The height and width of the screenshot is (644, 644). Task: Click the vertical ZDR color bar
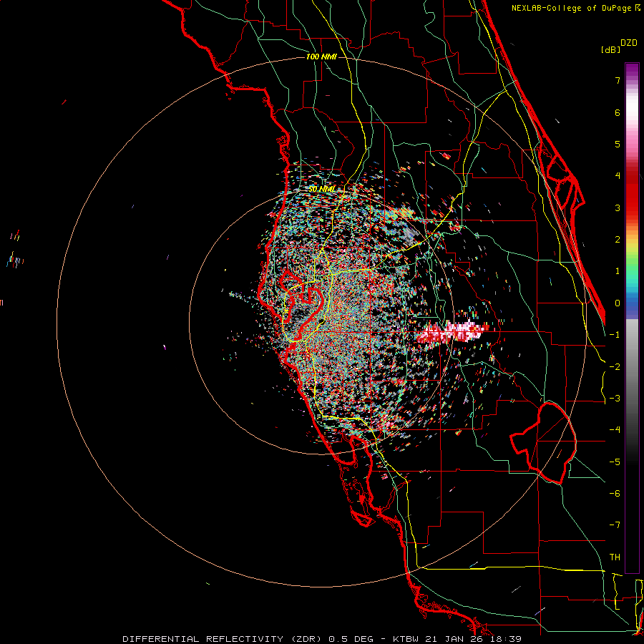click(x=632, y=318)
